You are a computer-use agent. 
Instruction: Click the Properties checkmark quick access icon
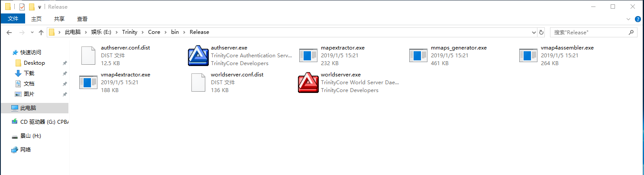click(x=22, y=7)
